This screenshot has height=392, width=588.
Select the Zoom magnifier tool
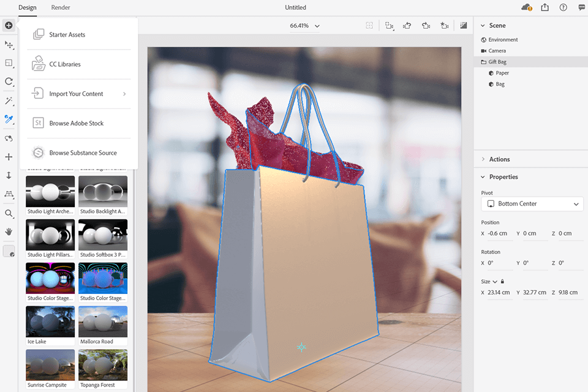click(9, 214)
